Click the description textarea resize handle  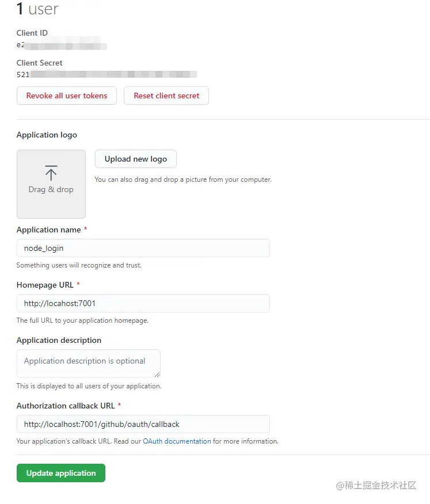coord(157,375)
